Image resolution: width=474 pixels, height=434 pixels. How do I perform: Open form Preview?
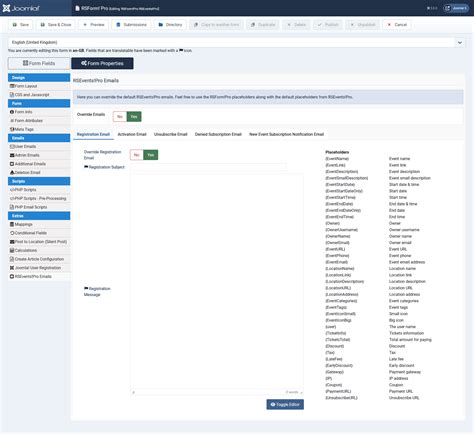point(93,25)
